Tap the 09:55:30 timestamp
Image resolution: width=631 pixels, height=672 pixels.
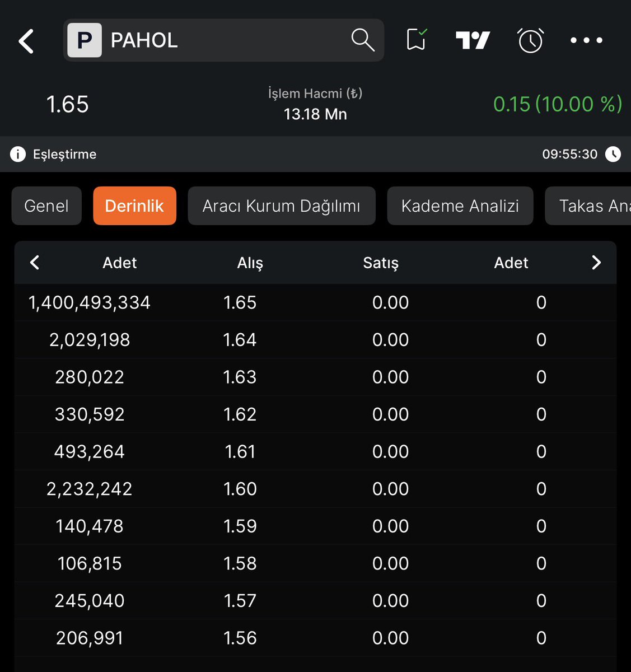pos(569,154)
